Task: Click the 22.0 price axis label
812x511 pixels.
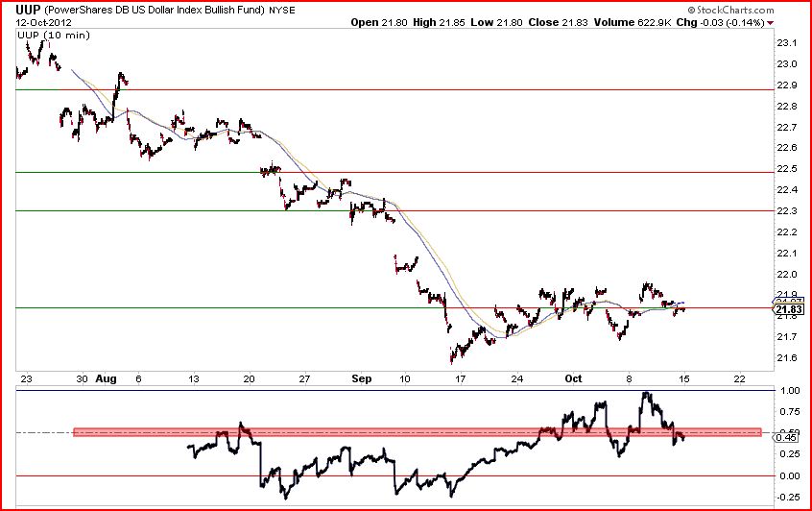Action: (x=787, y=274)
